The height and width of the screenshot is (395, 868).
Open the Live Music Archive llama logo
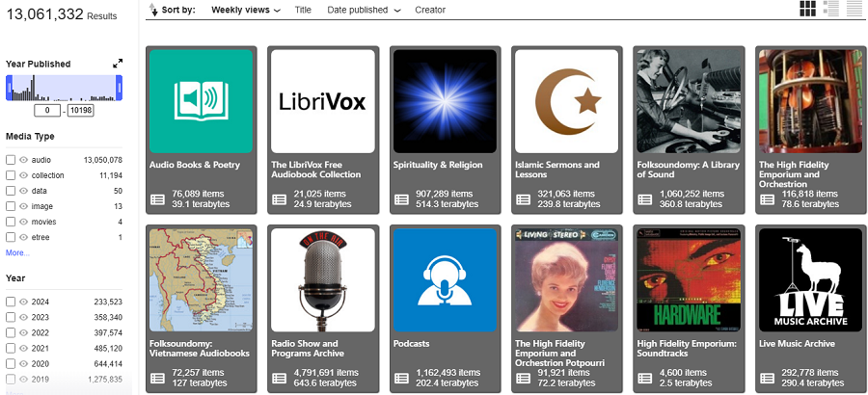810,280
